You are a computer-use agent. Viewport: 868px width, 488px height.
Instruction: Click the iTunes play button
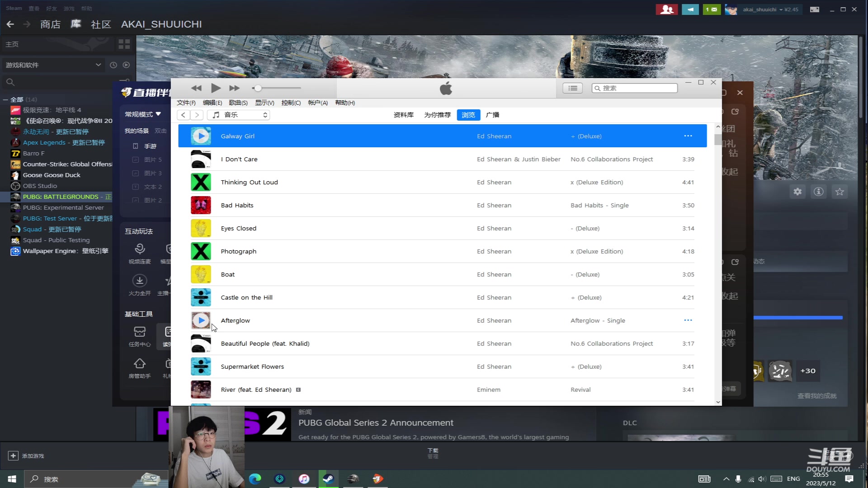(x=216, y=88)
